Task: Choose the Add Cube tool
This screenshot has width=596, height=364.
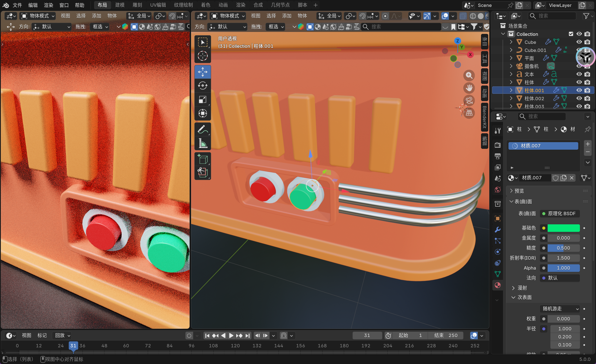Action: click(202, 159)
